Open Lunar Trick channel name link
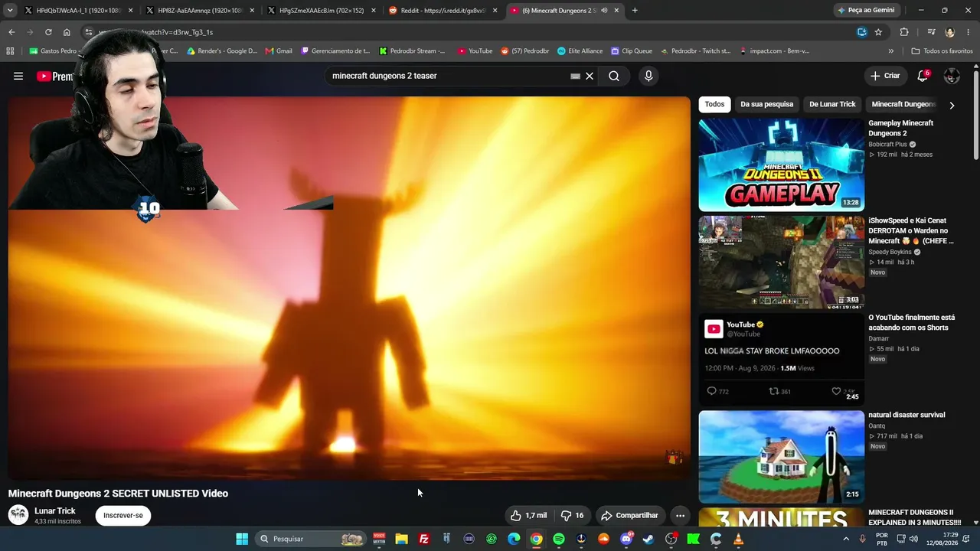Viewport: 980px width, 551px height. pyautogui.click(x=55, y=511)
